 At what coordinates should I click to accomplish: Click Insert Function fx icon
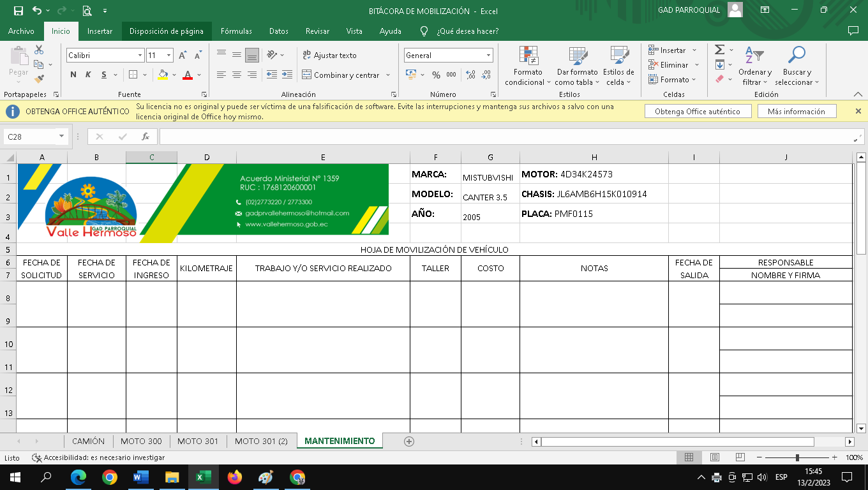click(146, 137)
